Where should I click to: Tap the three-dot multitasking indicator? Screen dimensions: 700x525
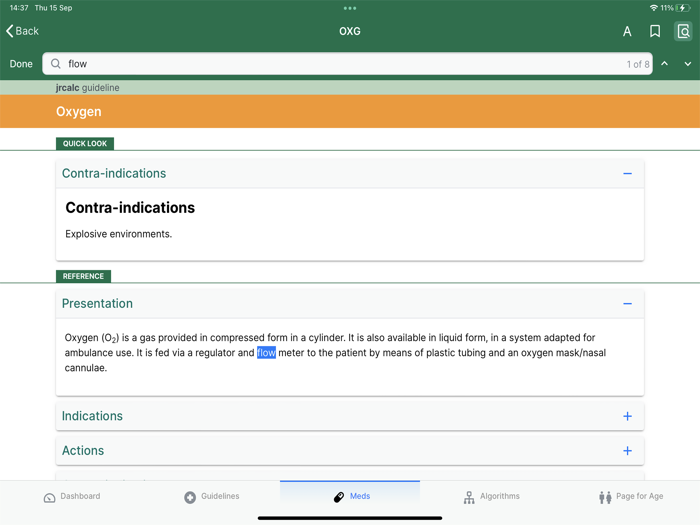(x=350, y=8)
